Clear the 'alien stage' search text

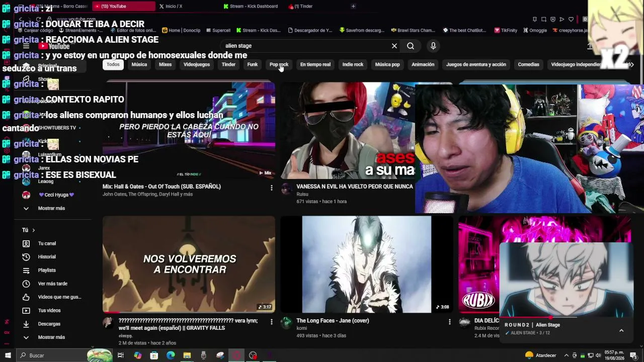394,46
